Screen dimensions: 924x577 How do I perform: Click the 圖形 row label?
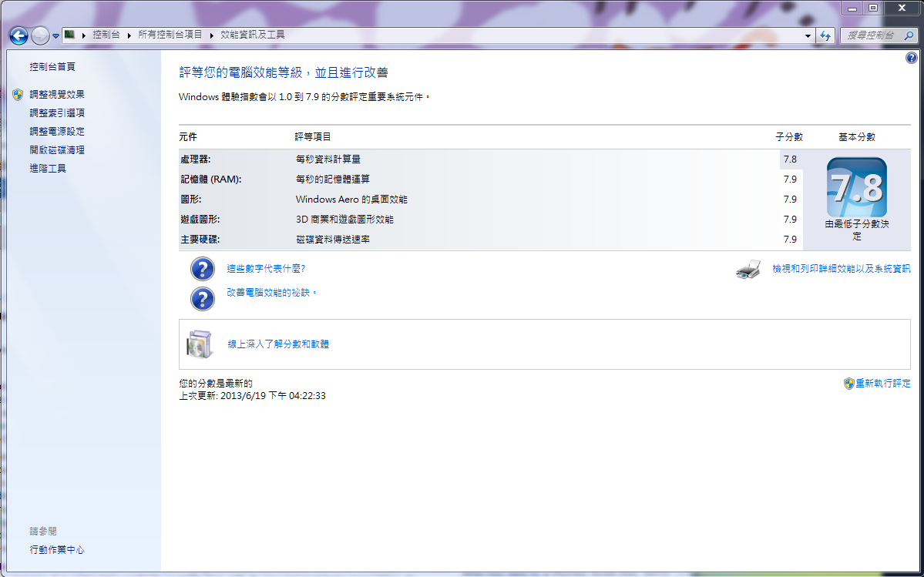191,199
